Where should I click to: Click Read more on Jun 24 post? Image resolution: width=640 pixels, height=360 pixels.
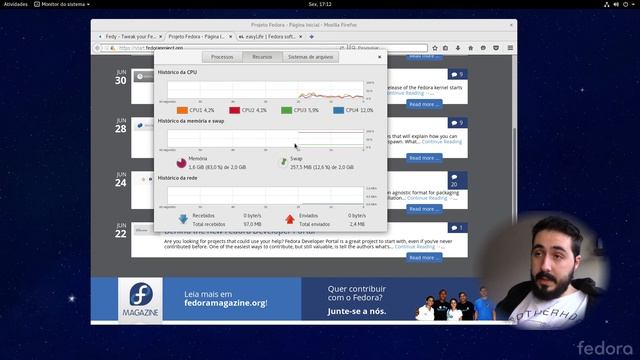[x=424, y=209]
